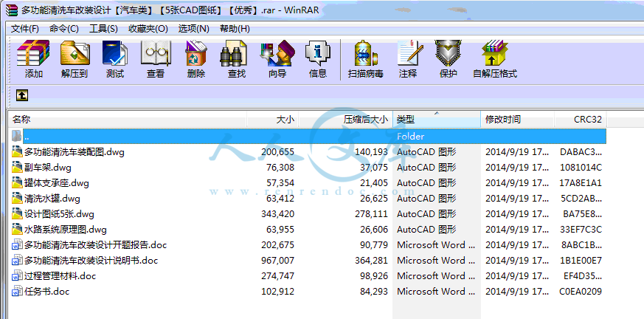This screenshot has width=644, height=319.
Task: Click icon of 清洗水罐.dwg file
Action: 17,199
